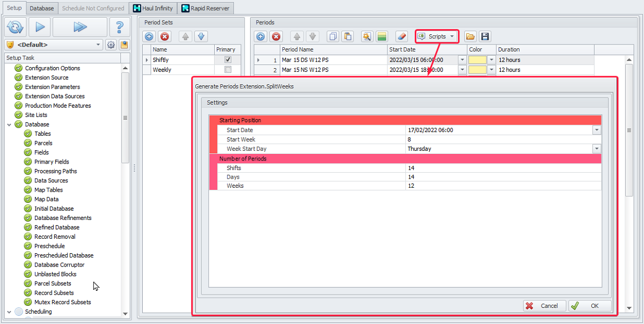Viewport: 644px width, 324px height.
Task: Click the open folder icon in Periods toolbar
Action: click(470, 36)
